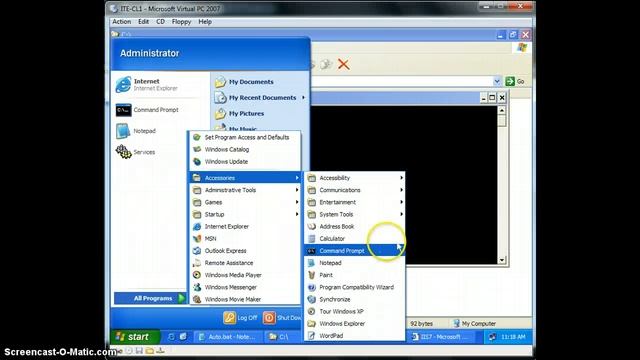Open the My Documents folder
Image resolution: width=640 pixels, height=360 pixels.
coord(244,82)
